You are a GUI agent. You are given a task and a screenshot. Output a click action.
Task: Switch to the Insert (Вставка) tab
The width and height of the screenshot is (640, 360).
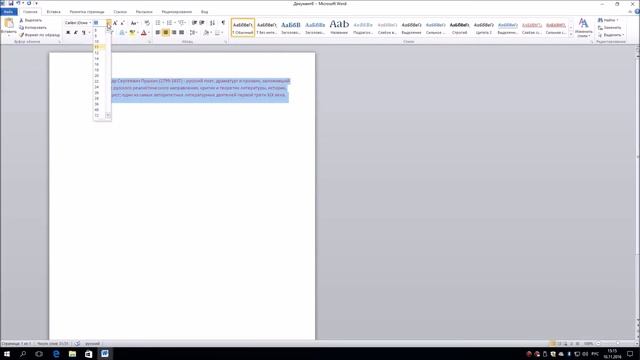(53, 12)
